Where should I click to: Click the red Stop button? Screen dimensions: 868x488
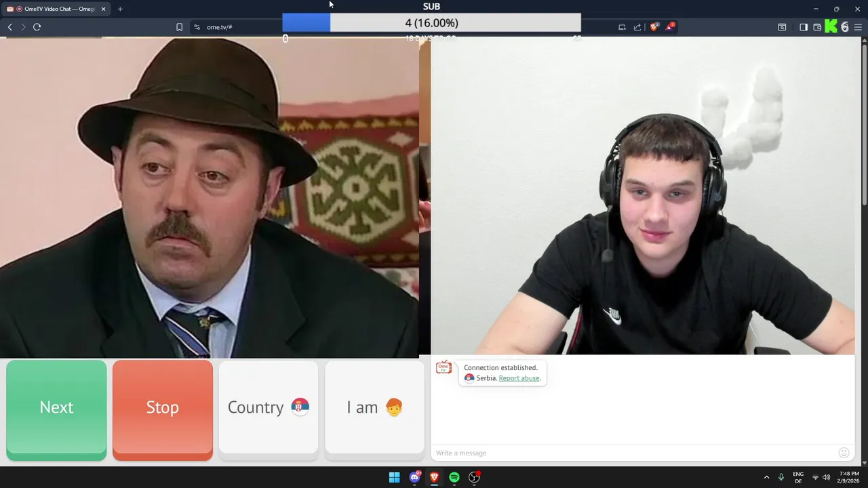tap(163, 410)
